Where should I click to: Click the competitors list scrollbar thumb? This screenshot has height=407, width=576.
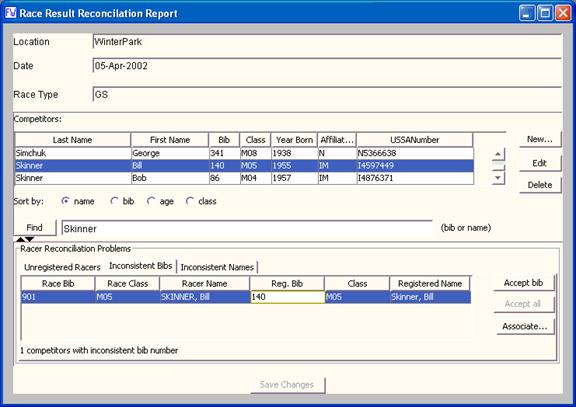[498, 166]
